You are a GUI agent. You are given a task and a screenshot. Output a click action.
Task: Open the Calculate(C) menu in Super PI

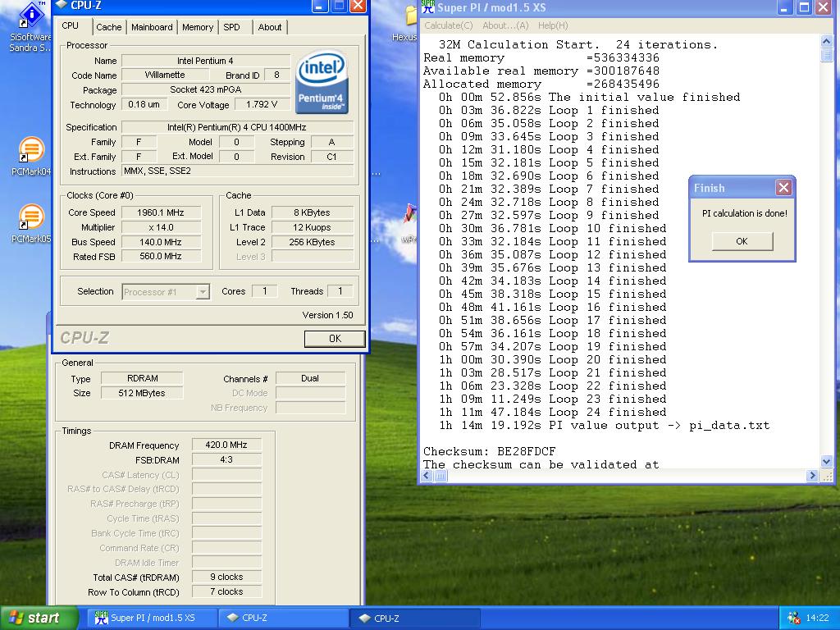pos(449,25)
